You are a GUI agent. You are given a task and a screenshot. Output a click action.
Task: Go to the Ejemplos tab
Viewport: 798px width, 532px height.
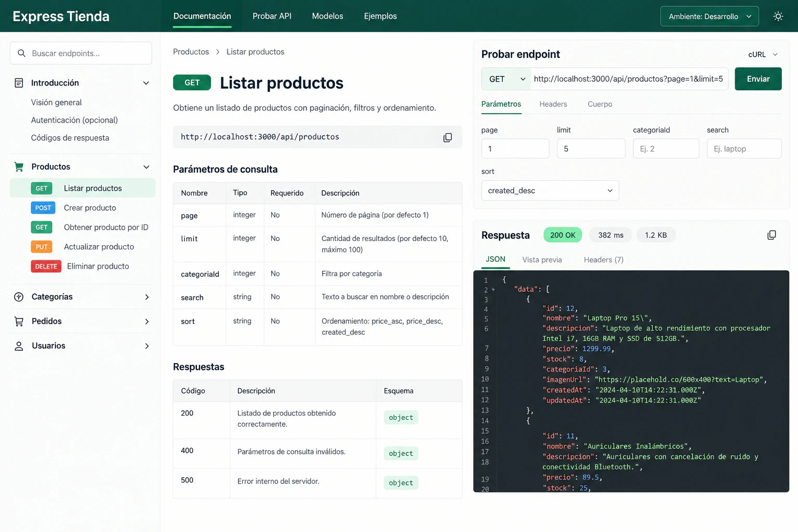click(x=380, y=16)
